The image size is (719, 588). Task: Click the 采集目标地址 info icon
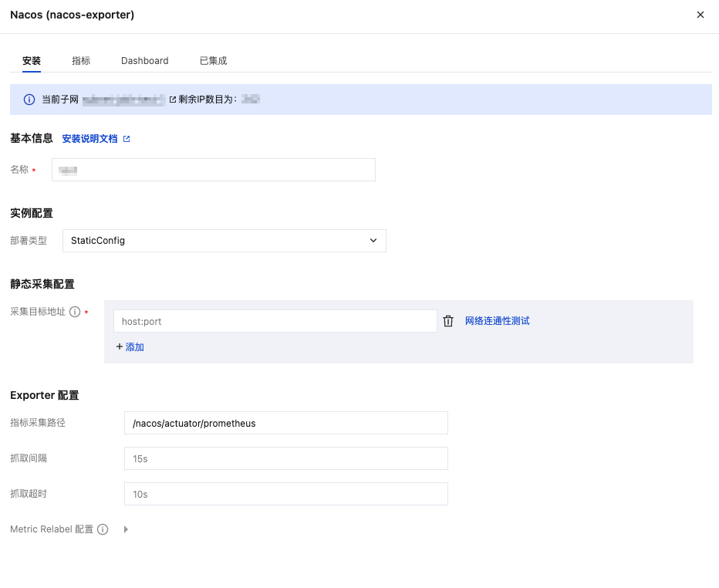click(x=75, y=313)
